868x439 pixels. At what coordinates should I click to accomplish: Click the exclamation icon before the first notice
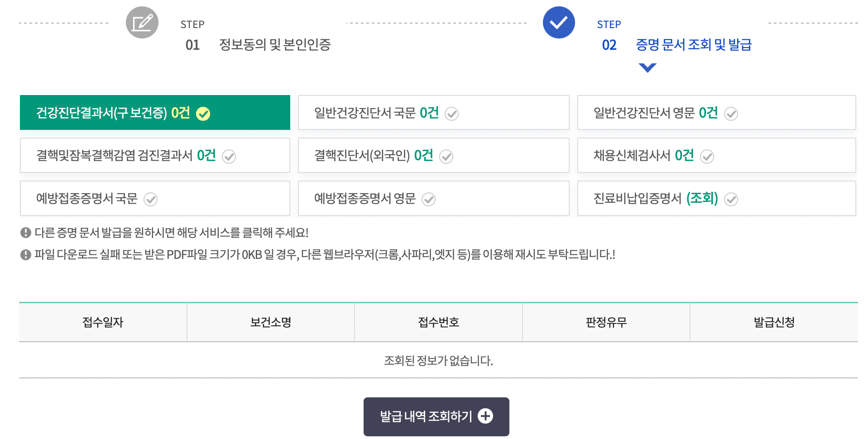pos(25,233)
